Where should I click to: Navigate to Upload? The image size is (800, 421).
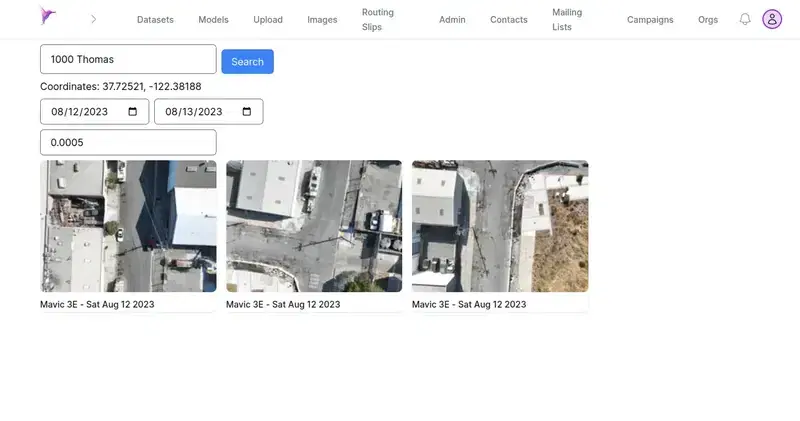pyautogui.click(x=268, y=20)
